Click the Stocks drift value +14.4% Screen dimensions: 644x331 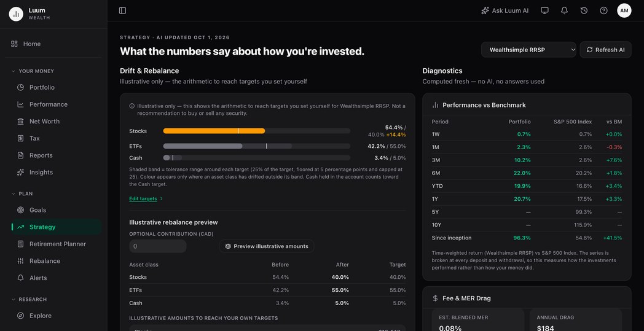point(396,134)
